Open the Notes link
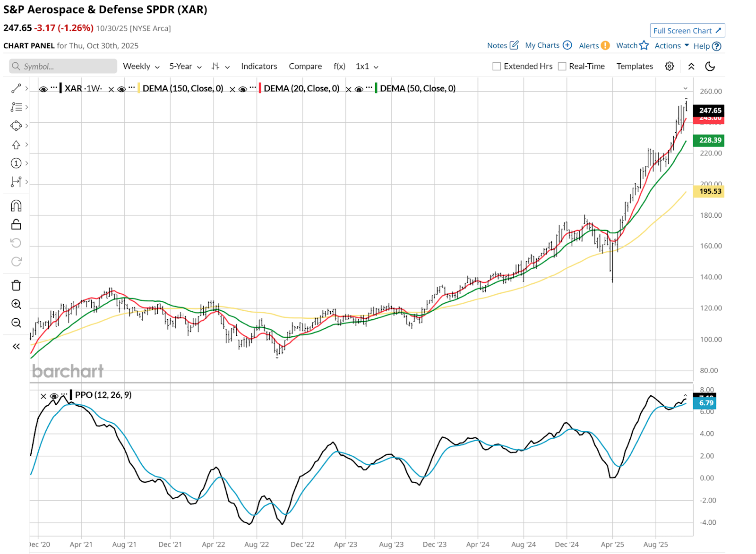This screenshot has width=756, height=554. tap(497, 46)
